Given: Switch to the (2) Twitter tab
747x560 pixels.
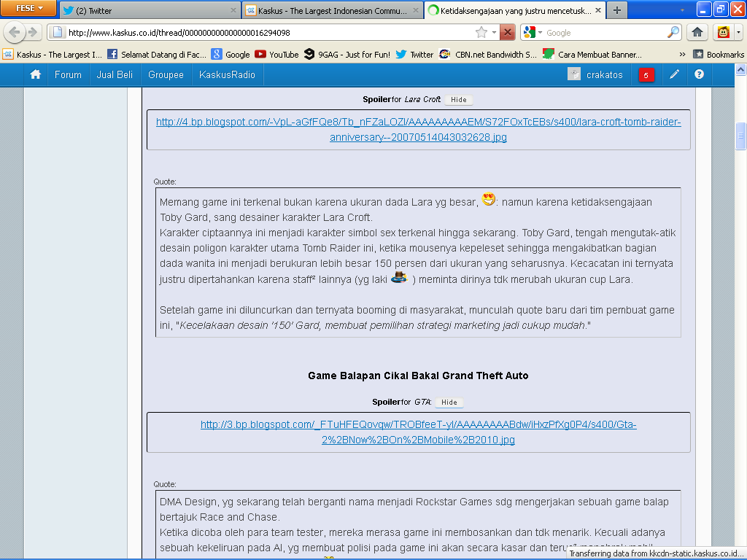Looking at the screenshot, I should point(150,10).
